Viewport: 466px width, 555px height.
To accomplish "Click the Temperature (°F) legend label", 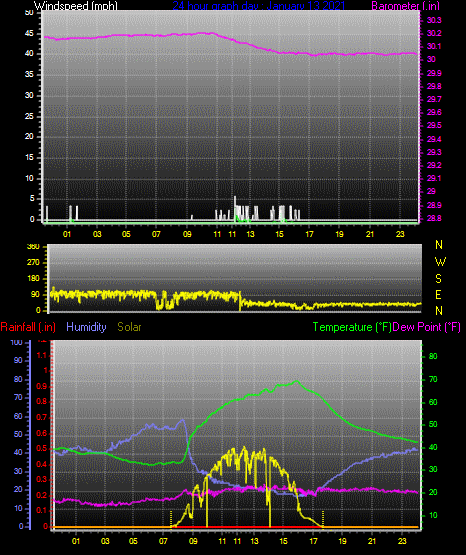I will [x=352, y=327].
